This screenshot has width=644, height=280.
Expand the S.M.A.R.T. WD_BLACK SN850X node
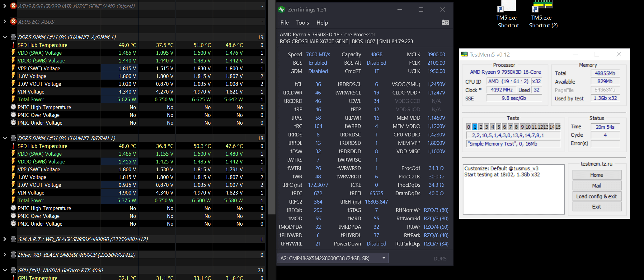point(5,239)
